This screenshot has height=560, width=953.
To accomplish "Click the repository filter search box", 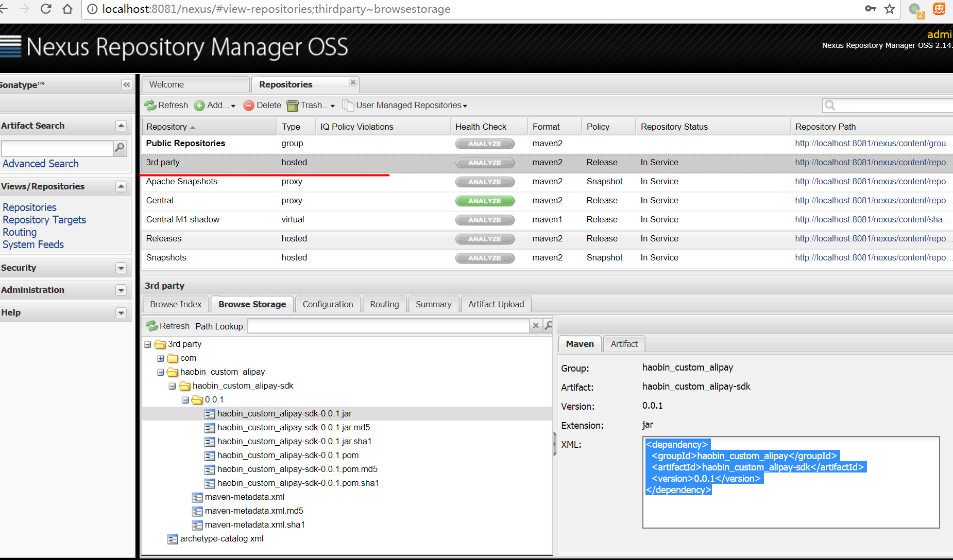I will point(889,105).
